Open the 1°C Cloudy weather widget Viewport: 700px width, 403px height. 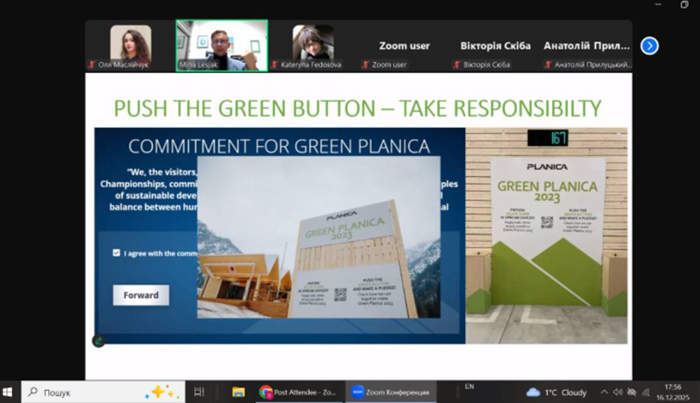(x=557, y=392)
